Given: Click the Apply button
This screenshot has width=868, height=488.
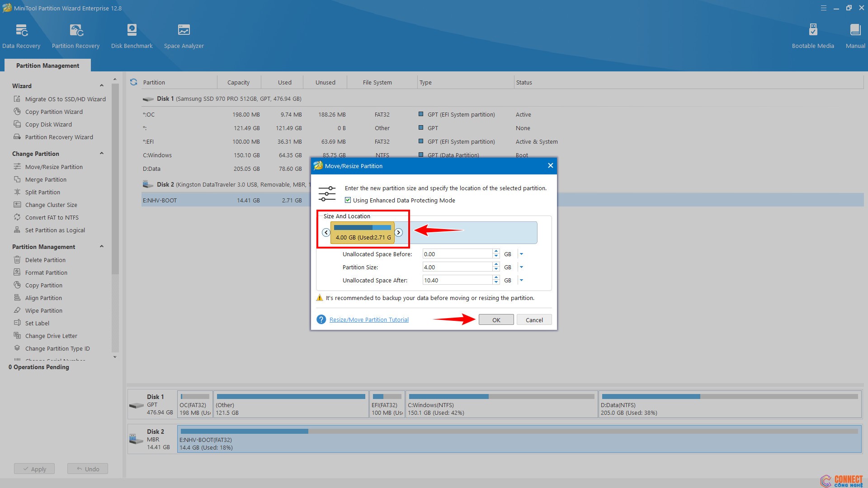Looking at the screenshot, I should pyautogui.click(x=34, y=469).
